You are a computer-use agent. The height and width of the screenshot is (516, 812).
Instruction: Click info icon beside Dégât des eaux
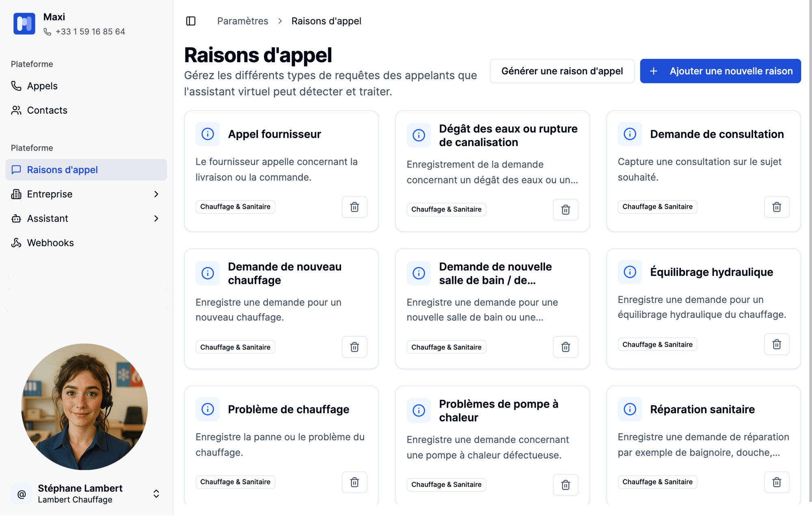(x=419, y=135)
